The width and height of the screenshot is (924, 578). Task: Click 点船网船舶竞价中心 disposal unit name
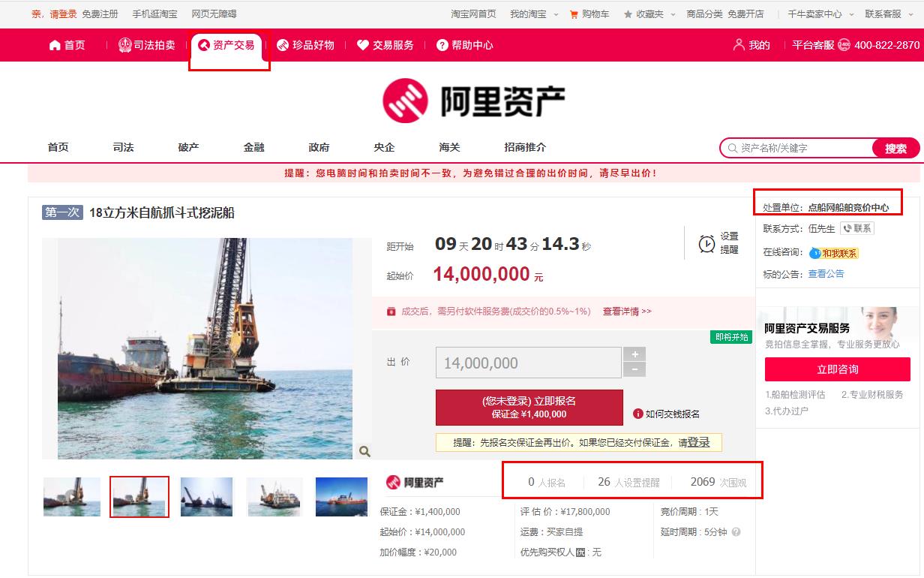pos(848,207)
